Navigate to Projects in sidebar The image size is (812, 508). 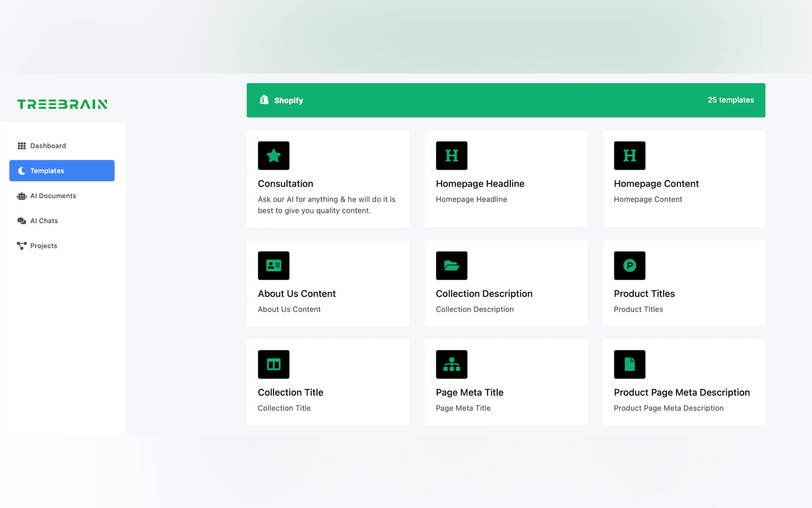[43, 246]
